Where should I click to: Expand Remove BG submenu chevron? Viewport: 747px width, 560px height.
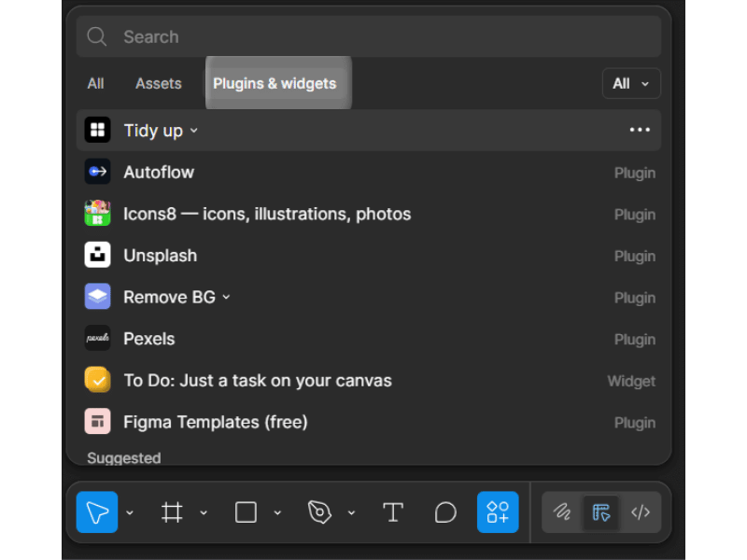(x=226, y=297)
